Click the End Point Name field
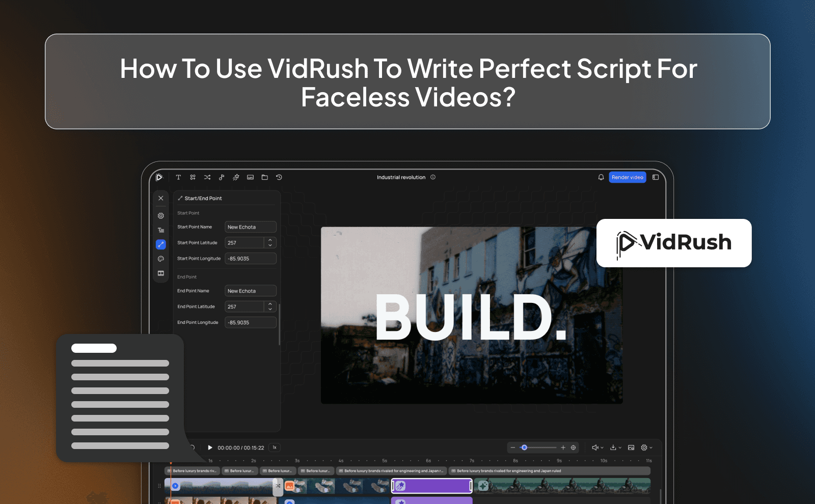Viewport: 815px width, 504px height. point(251,291)
